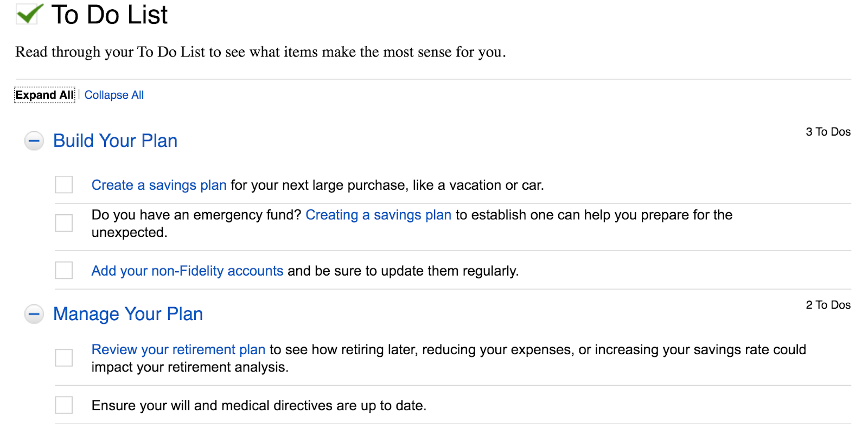
Task: Open the Creating a savings plan link
Action: pos(378,215)
